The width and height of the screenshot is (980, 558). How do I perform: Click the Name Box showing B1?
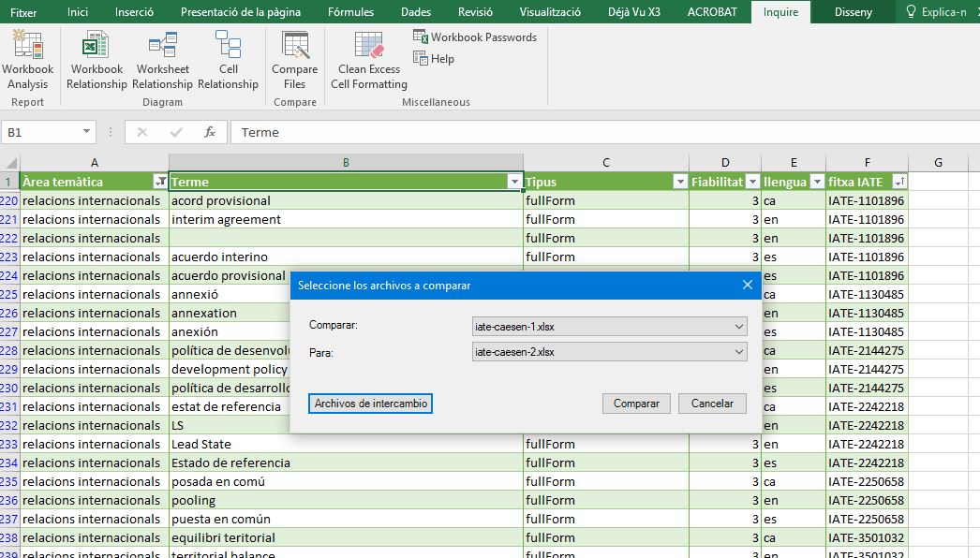click(x=42, y=132)
